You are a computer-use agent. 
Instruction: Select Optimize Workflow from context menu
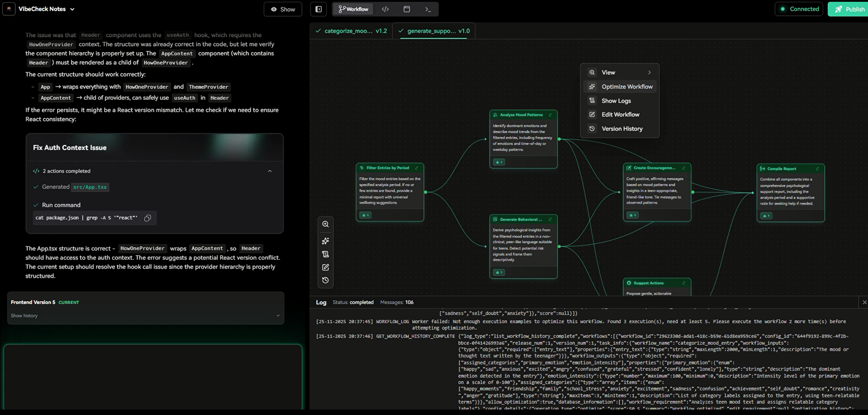coord(626,87)
